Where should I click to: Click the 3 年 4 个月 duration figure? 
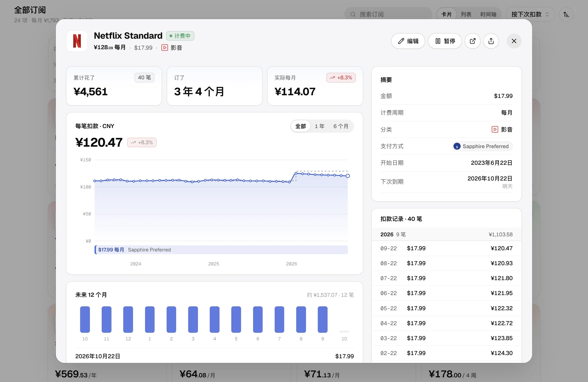coord(199,92)
